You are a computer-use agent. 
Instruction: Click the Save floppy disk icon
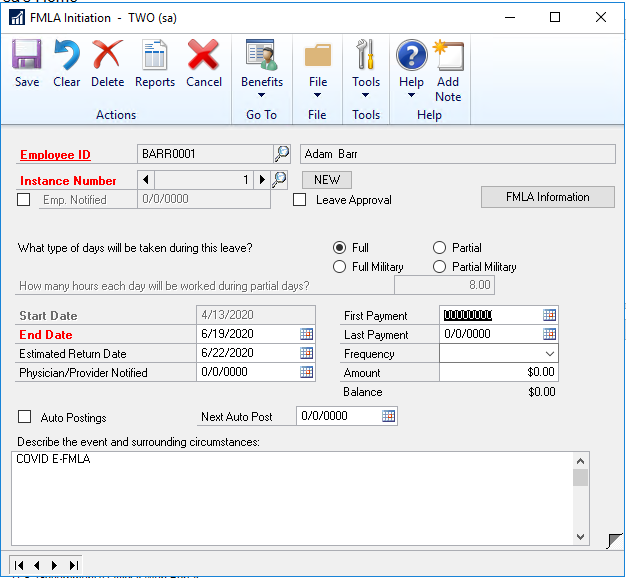26,55
